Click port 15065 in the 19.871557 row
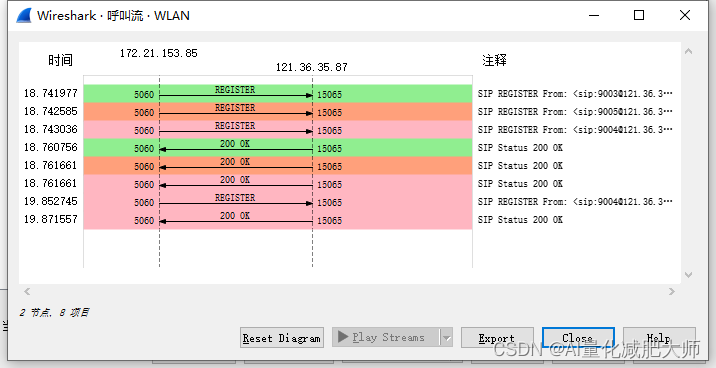Screen dimensions: 716x368 click(x=329, y=221)
